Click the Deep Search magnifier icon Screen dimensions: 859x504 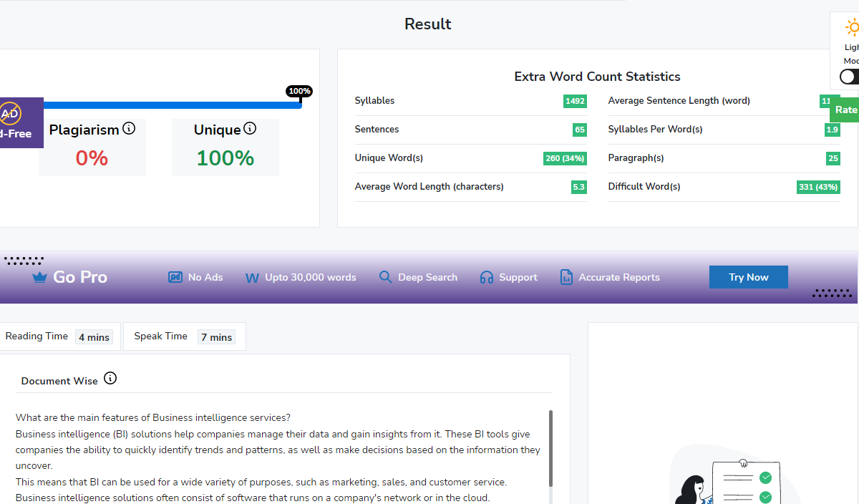click(x=385, y=277)
